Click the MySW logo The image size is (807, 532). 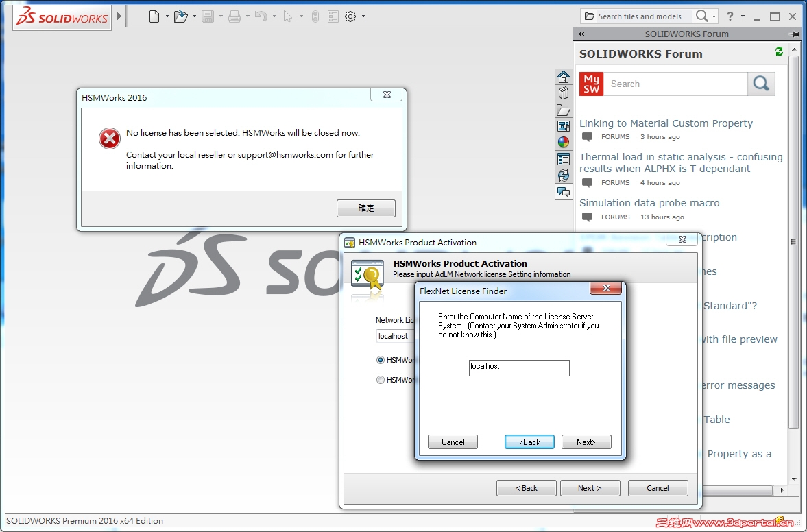[x=591, y=84]
